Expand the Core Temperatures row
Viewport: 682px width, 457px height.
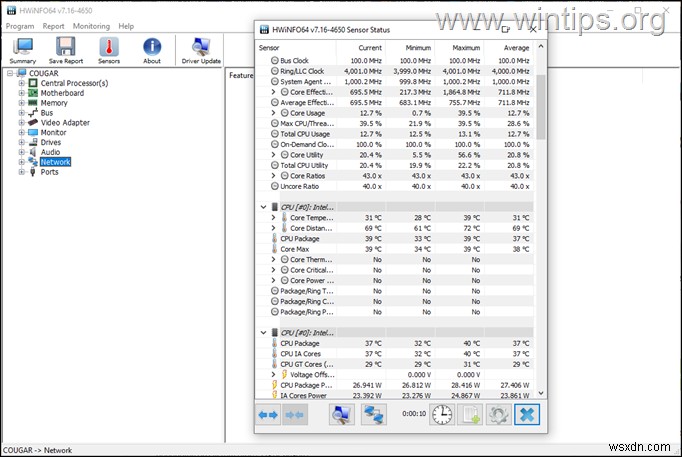[273, 217]
